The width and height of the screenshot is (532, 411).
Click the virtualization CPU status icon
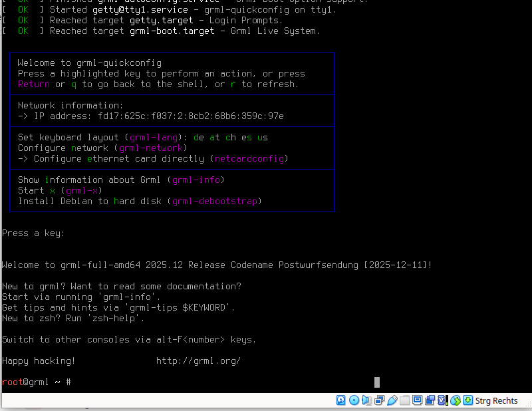click(x=442, y=400)
